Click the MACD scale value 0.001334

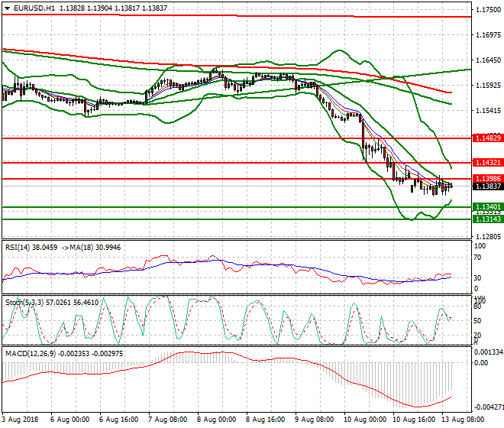487,351
